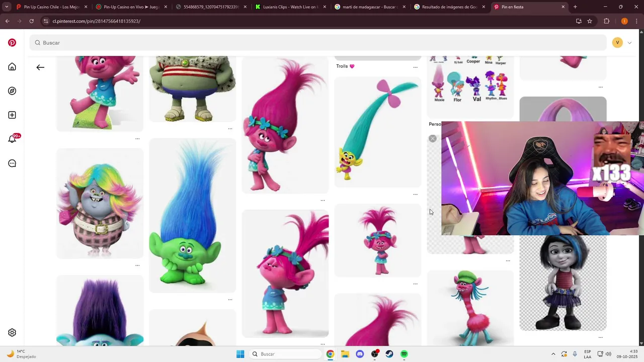Open File Explorer from taskbar
The height and width of the screenshot is (362, 644).
345,354
